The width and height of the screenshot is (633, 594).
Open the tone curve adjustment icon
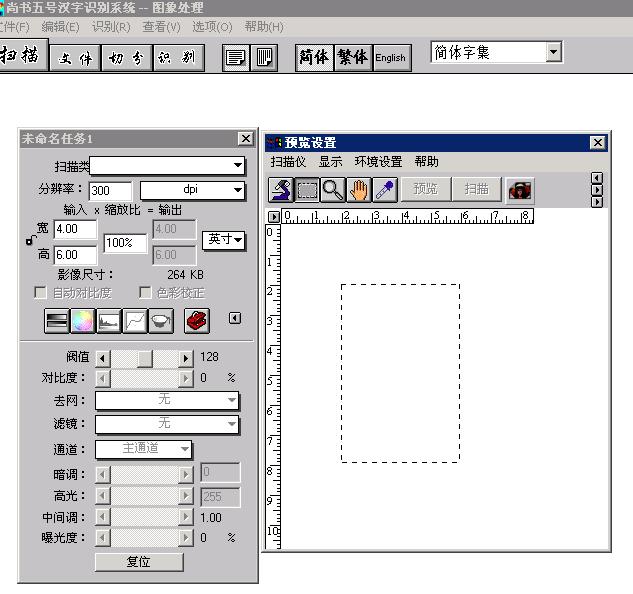point(134,320)
